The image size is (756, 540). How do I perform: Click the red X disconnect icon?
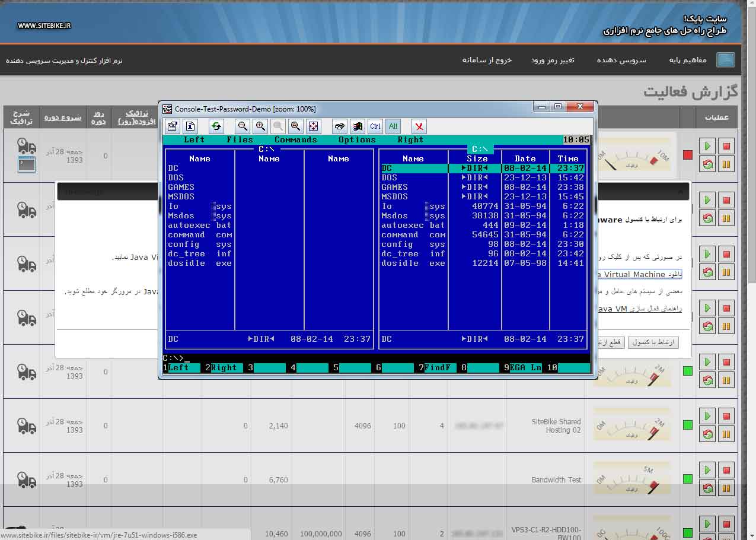click(x=419, y=126)
